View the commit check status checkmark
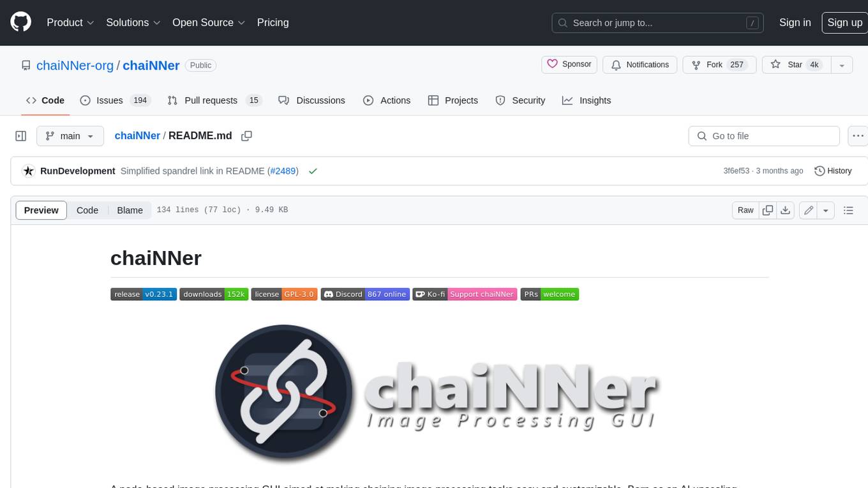 [313, 171]
